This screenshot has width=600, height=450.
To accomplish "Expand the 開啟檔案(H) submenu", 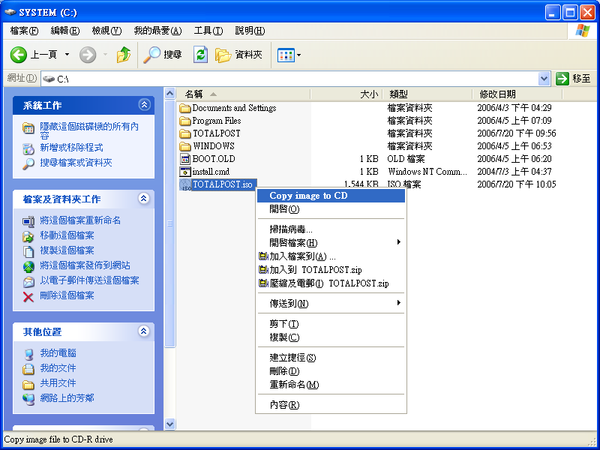I will pos(398,242).
